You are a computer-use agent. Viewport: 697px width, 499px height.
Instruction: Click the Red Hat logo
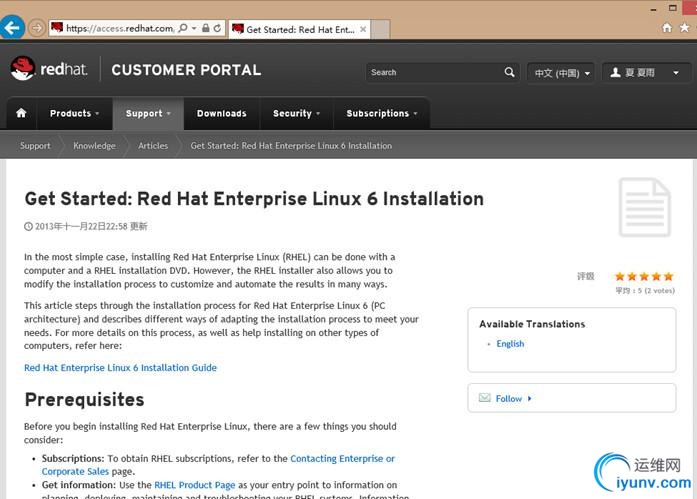(49, 68)
